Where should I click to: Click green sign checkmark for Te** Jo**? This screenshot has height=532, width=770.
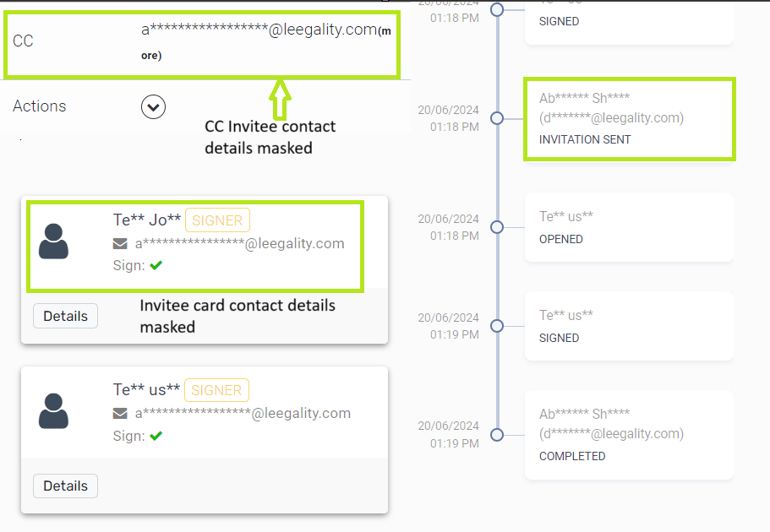pyautogui.click(x=156, y=265)
